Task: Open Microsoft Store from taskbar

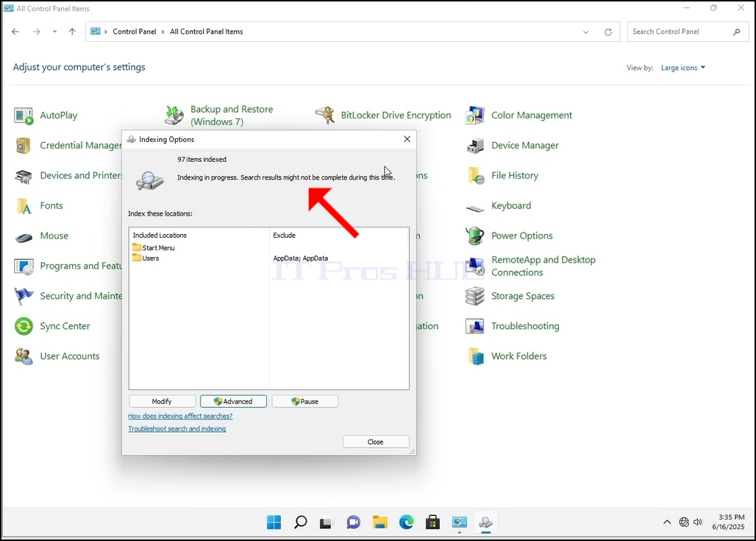Action: (432, 522)
